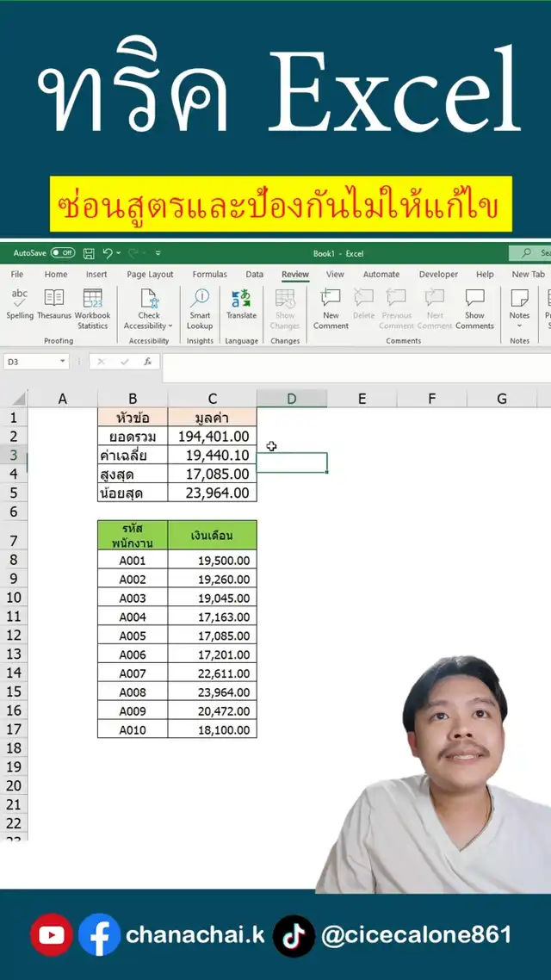Switch to the Formulas tab

coord(209,275)
